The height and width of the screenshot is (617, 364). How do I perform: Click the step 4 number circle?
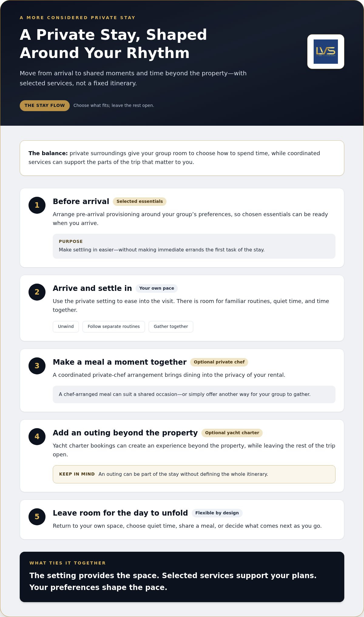37,437
